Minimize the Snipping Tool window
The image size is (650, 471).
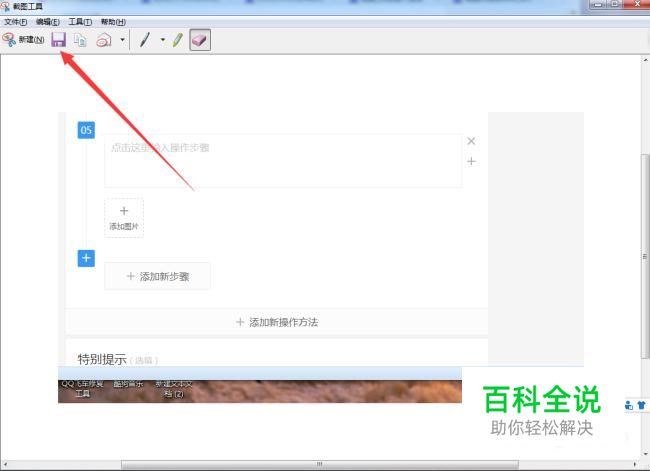pos(598,5)
